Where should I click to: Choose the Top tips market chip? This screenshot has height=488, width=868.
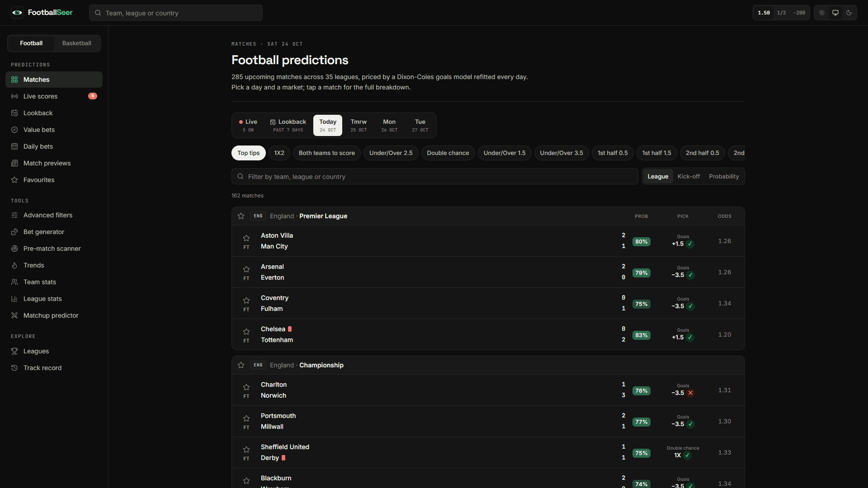249,153
